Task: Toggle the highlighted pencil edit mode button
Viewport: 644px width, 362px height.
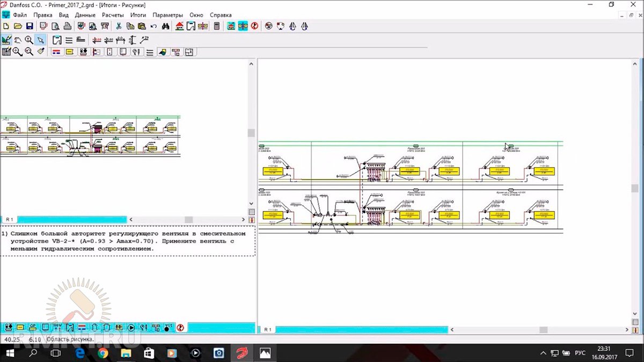Action: point(6,40)
